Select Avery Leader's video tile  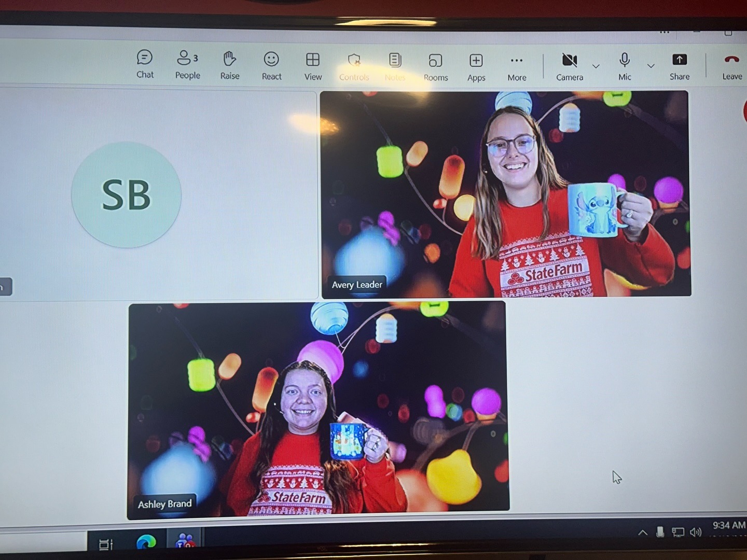[x=505, y=194]
